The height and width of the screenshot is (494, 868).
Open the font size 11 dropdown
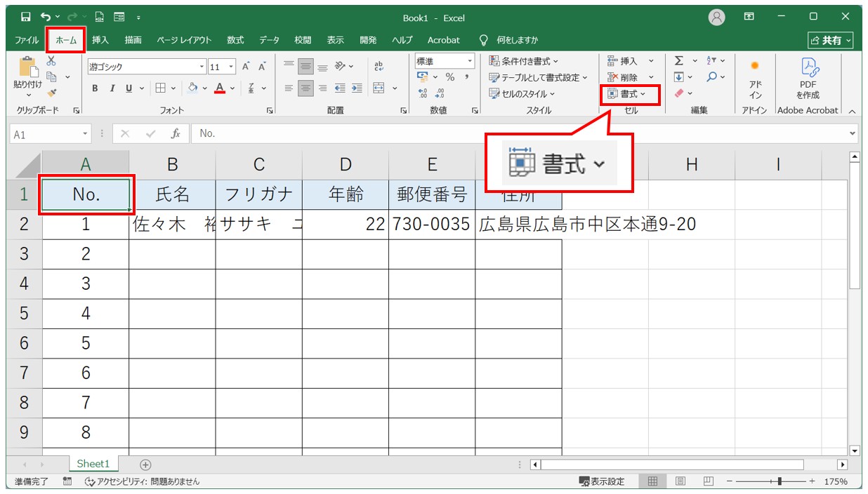pos(232,67)
